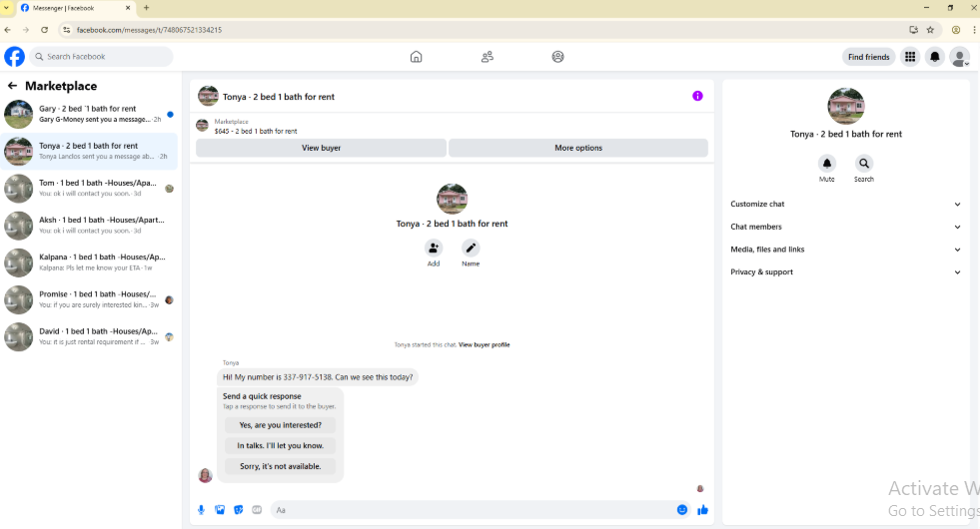Open Tom 1 bed 1 bath conversation
The width and height of the screenshot is (980, 529).
pyautogui.click(x=90, y=188)
